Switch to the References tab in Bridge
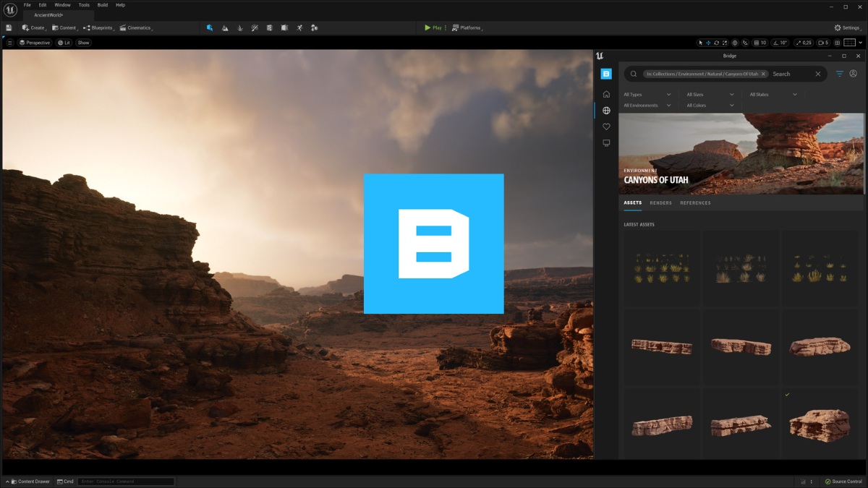The height and width of the screenshot is (488, 868). [695, 203]
